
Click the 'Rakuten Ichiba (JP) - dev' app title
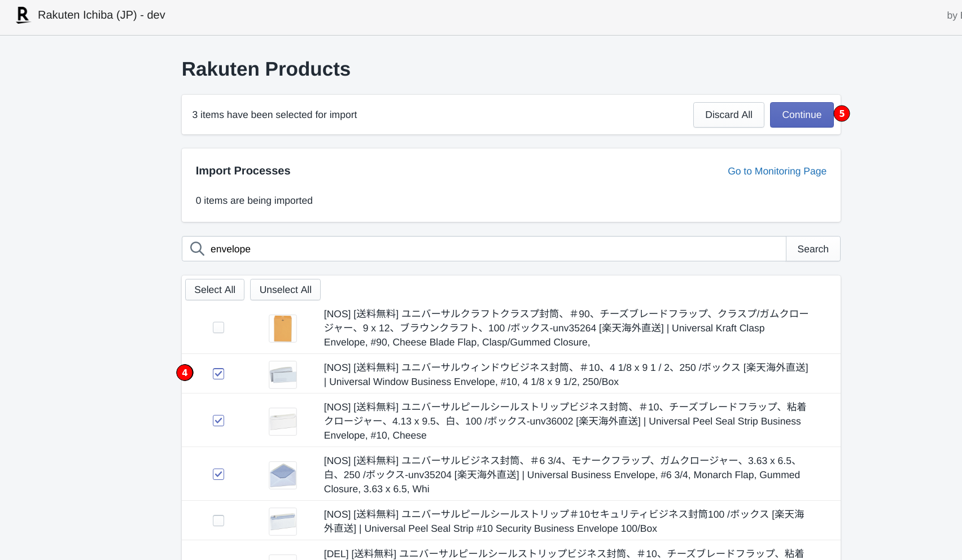[x=102, y=15]
